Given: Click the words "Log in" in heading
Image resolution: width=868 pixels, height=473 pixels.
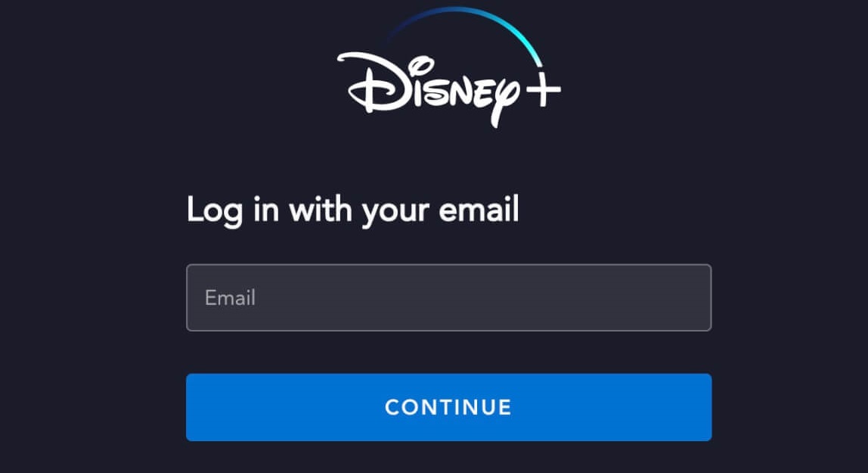Looking at the screenshot, I should click(x=233, y=211).
